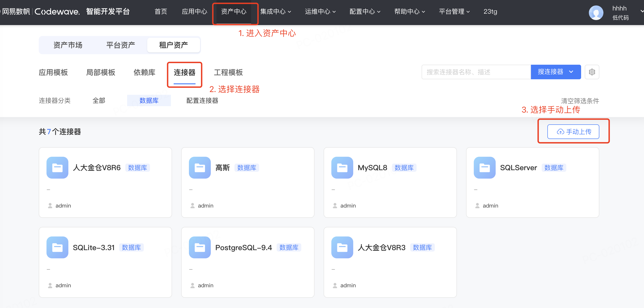Click the user icon on SQLServer card
644x308 pixels.
(x=477, y=205)
